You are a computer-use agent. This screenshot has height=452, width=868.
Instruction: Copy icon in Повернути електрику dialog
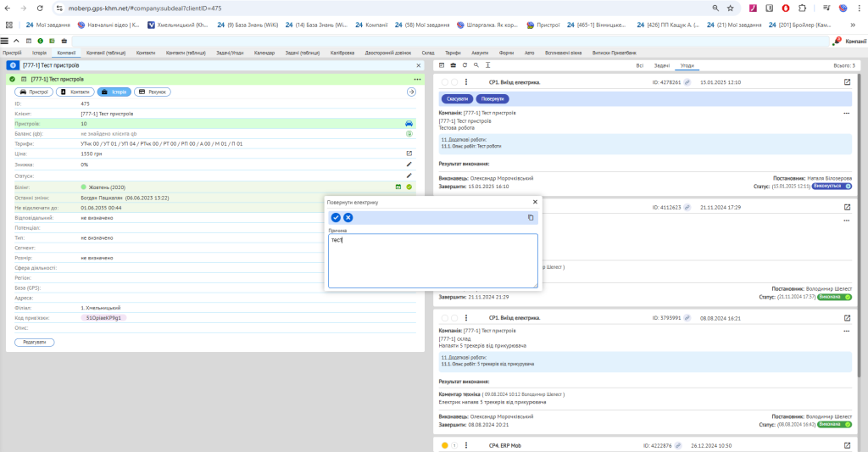click(x=531, y=218)
